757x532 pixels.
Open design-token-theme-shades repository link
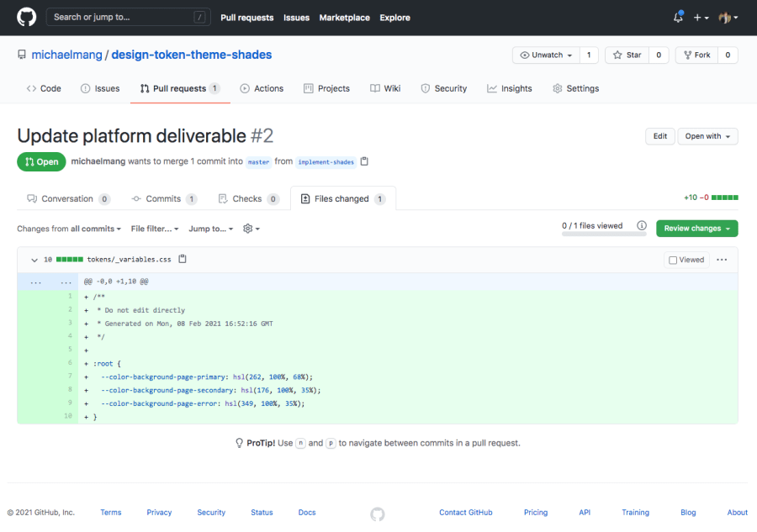click(191, 55)
